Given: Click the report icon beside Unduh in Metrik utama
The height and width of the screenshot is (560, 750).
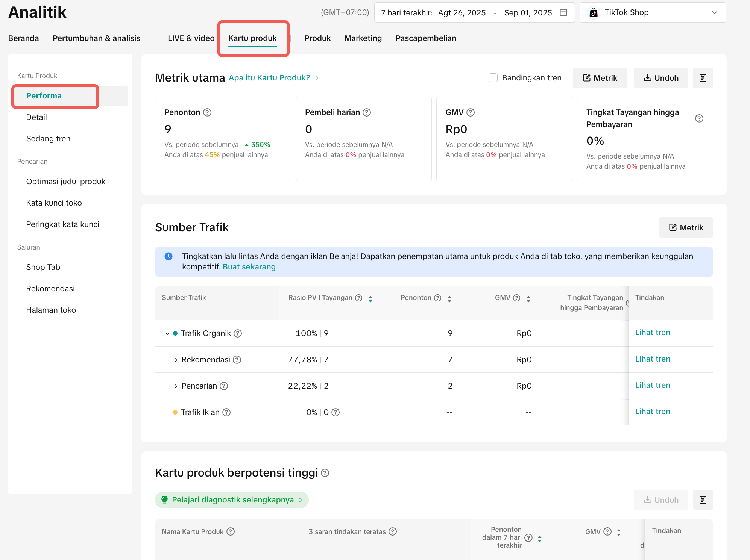Looking at the screenshot, I should tap(703, 78).
